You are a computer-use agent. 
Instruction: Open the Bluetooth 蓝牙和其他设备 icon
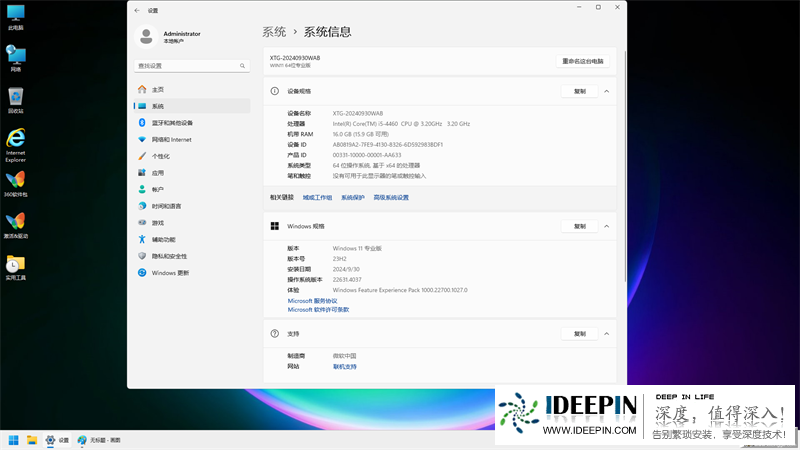[142, 122]
